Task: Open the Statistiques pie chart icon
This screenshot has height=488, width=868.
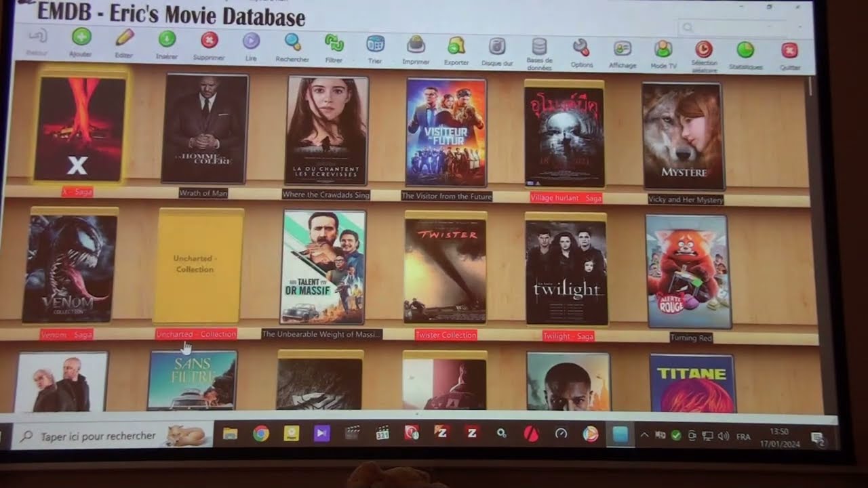Action: tap(745, 49)
